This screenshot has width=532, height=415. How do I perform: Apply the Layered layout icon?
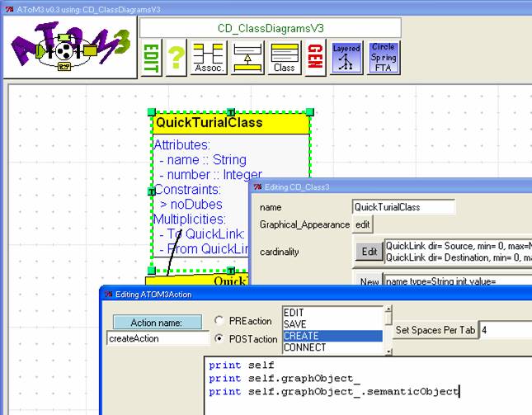click(x=346, y=59)
